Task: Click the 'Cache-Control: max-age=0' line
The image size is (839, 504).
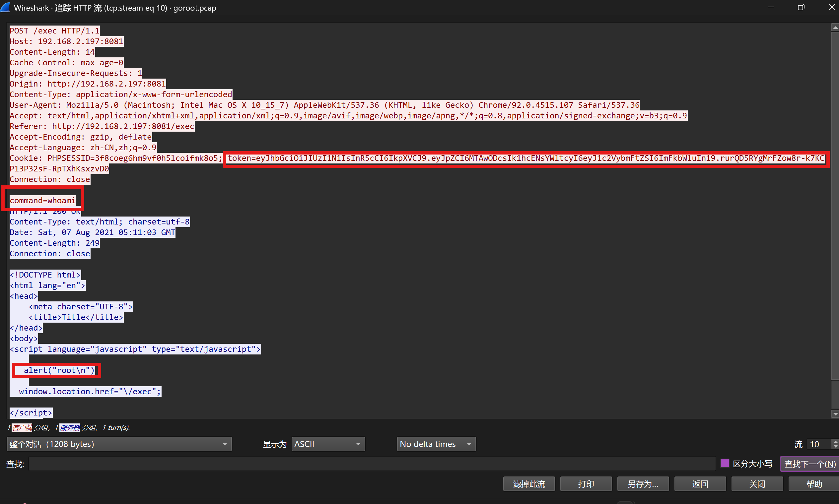Action: click(66, 62)
